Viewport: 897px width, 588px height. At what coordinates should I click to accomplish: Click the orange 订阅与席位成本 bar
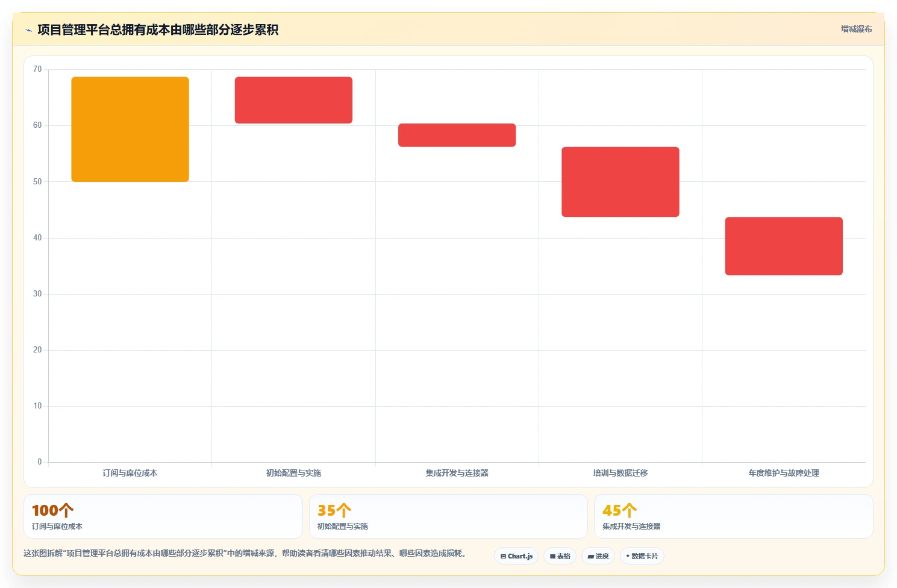point(130,129)
